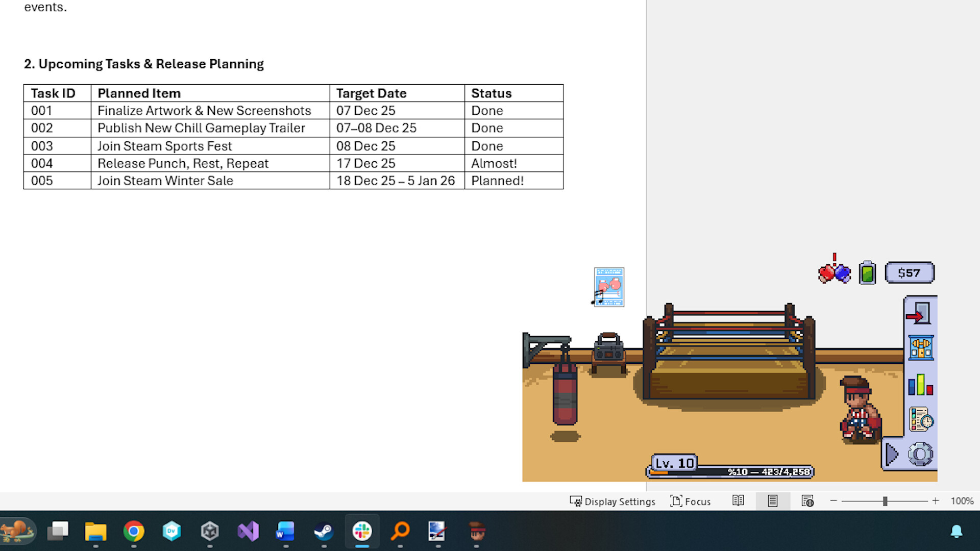
Task: Click the zoom level 100% to open dialog
Action: (963, 501)
